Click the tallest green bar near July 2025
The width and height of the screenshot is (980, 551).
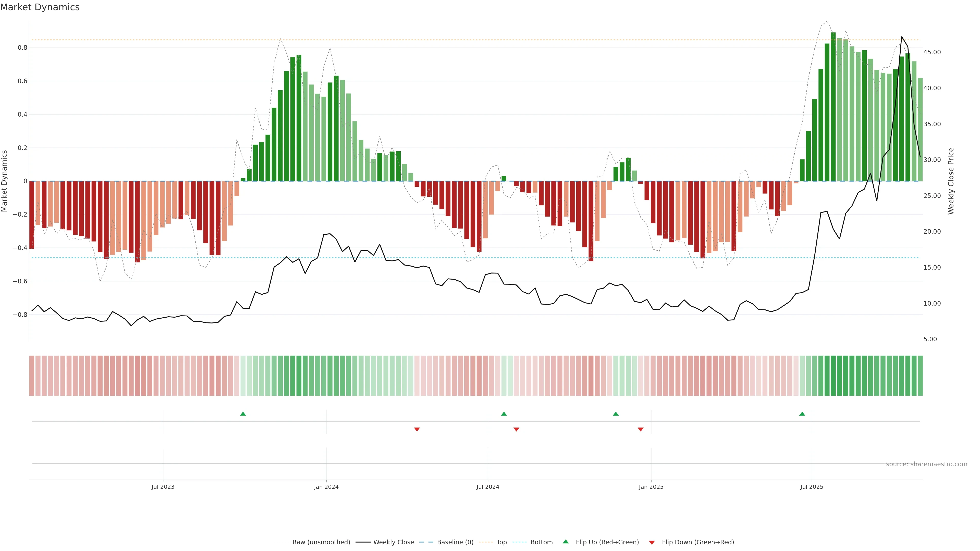point(833,106)
